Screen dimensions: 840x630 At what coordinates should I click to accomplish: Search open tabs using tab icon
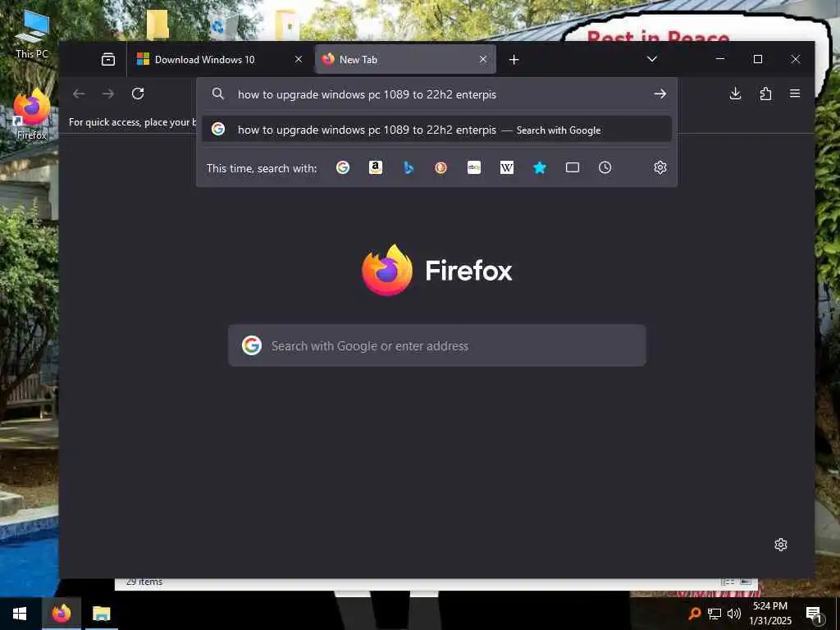click(572, 167)
